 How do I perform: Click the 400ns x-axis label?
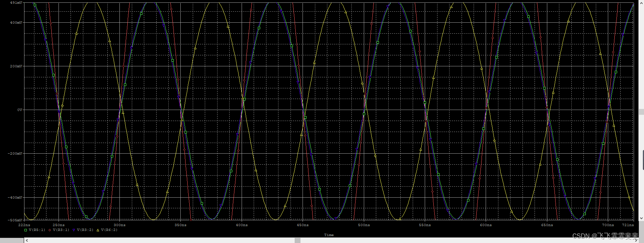[x=242, y=225]
